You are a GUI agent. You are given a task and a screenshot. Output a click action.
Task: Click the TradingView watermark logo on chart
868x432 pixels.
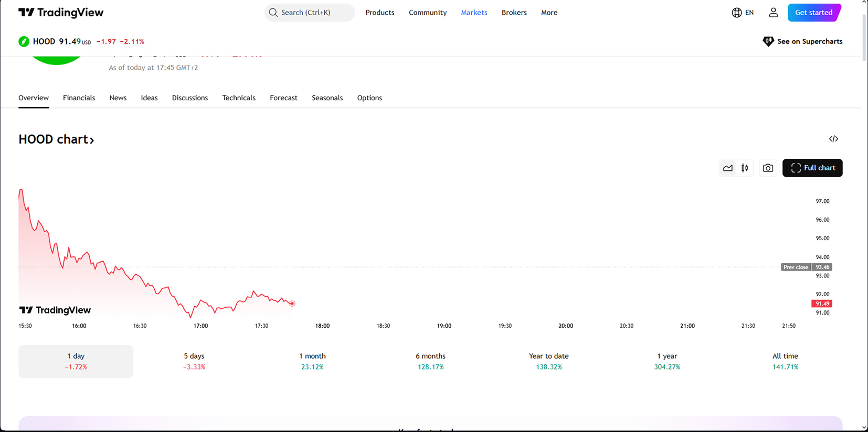point(55,310)
